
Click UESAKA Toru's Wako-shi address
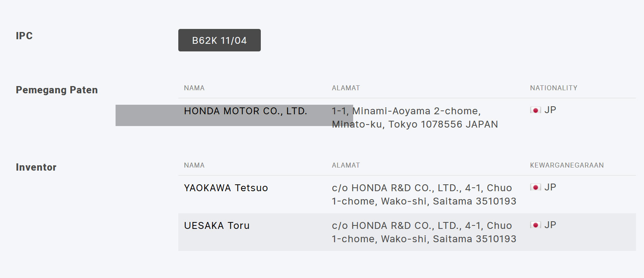(x=424, y=232)
